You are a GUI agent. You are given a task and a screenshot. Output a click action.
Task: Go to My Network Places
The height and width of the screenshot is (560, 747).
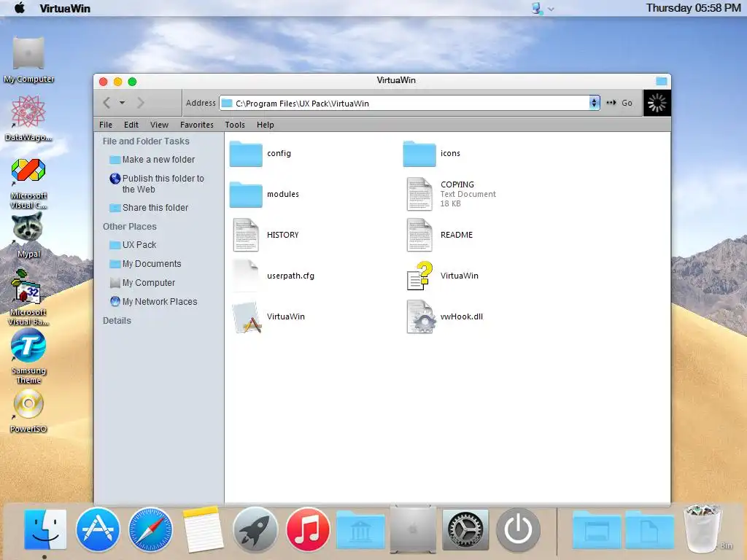[x=153, y=302]
